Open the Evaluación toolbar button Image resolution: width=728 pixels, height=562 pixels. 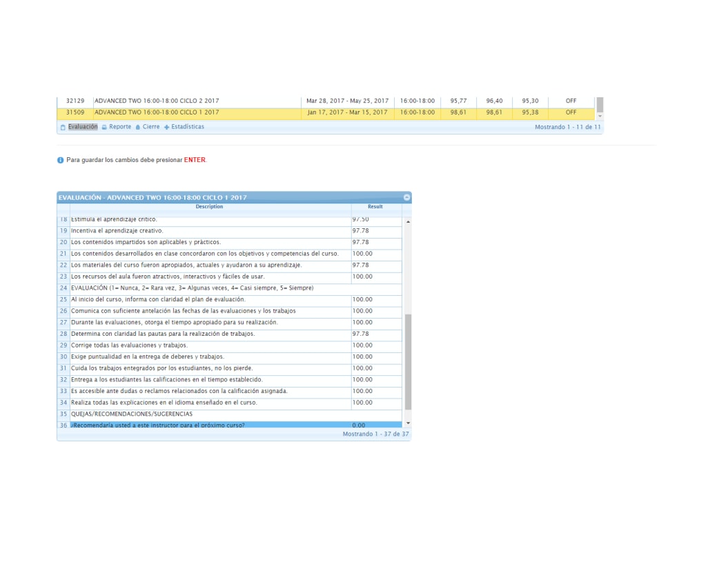[x=79, y=127]
